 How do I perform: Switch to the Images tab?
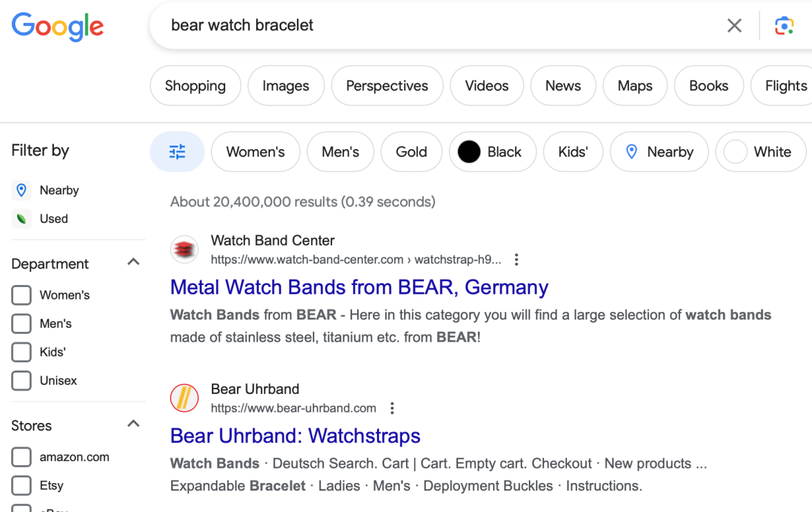286,86
